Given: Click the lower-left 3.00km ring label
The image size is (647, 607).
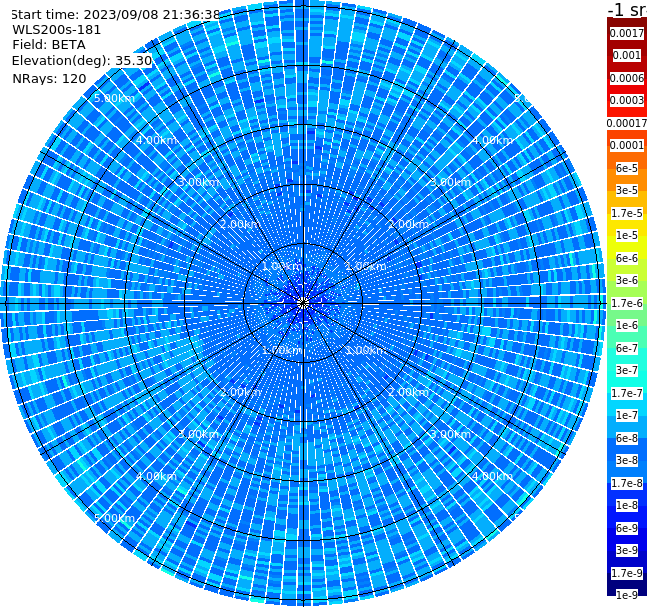Looking at the screenshot, I should [x=198, y=434].
